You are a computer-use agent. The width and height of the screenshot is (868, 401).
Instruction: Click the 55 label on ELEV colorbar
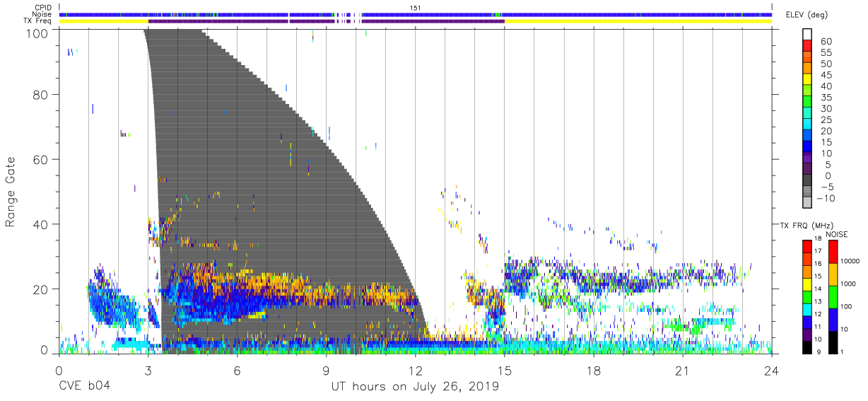[827, 53]
